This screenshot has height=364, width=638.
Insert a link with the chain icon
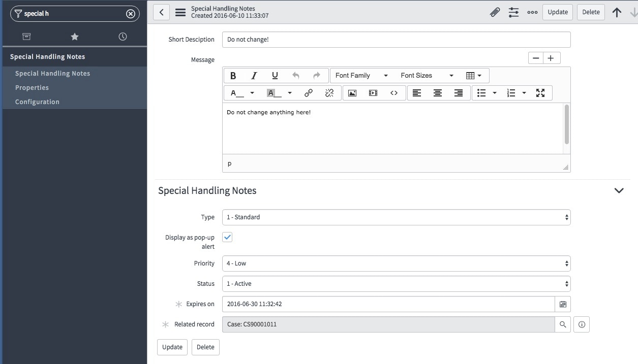308,93
